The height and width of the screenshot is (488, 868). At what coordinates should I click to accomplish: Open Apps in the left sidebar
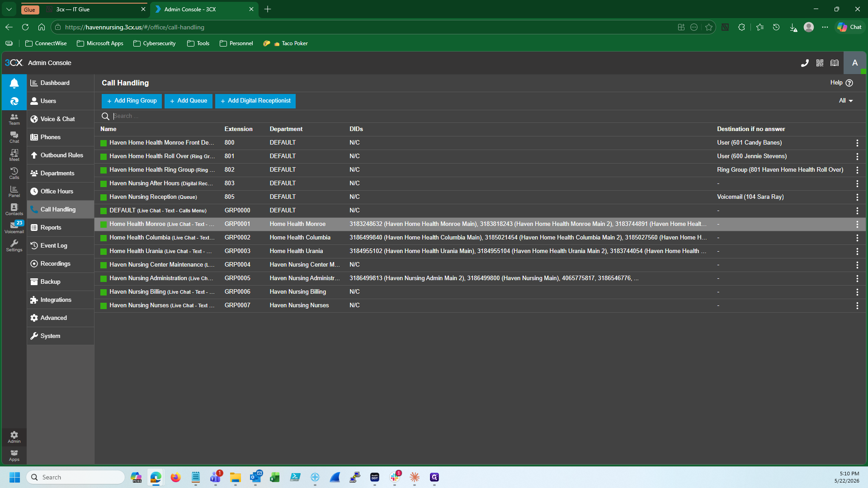[14, 455]
